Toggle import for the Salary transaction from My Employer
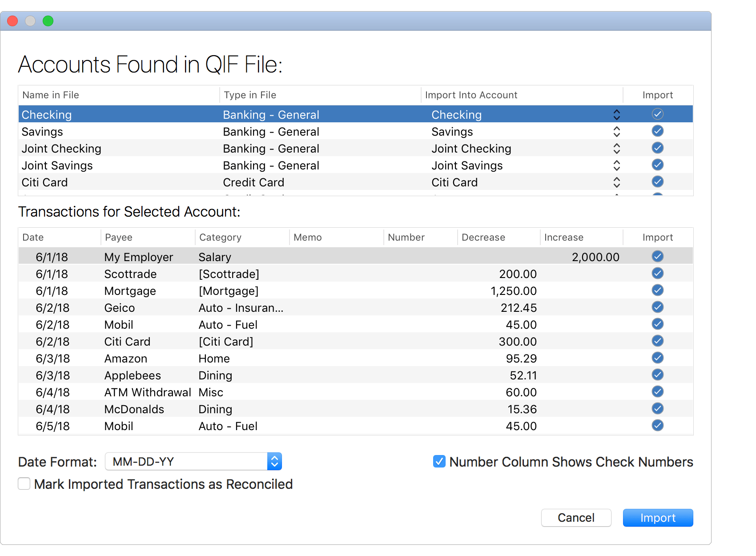The width and height of the screenshot is (756, 556). tap(657, 256)
